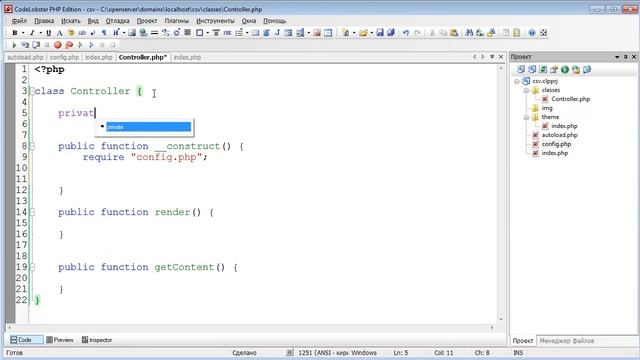Viewport: 640px width, 360px height.
Task: Open the Отладка menu
Action: point(118,20)
